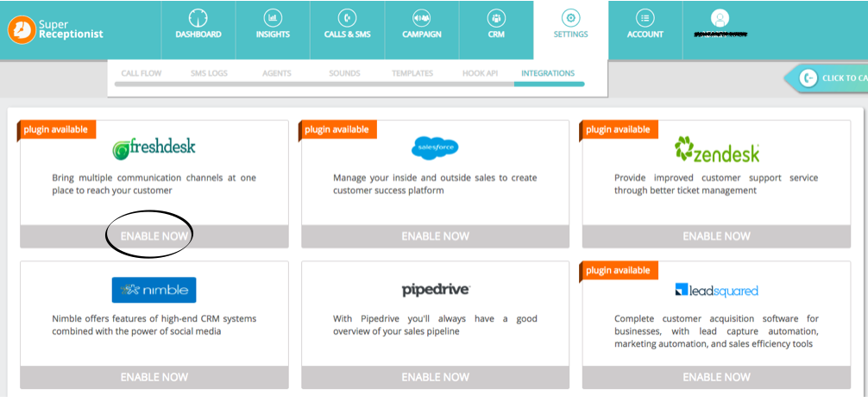
Task: Enable the Nimble integration
Action: pos(154,377)
